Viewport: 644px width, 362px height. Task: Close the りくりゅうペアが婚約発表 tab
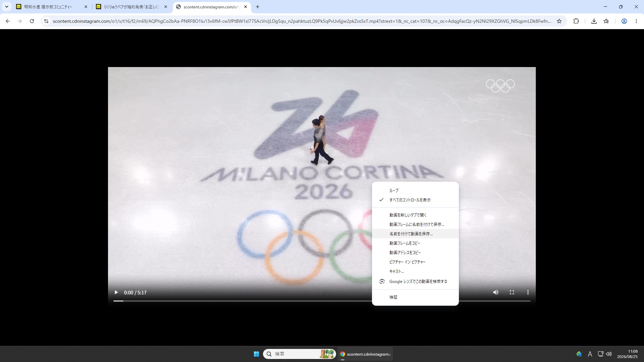(166, 7)
